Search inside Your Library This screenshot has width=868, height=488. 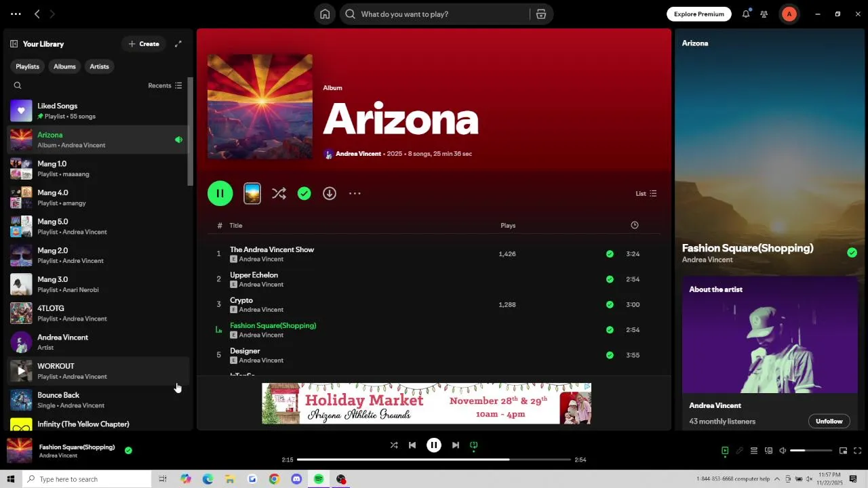18,85
